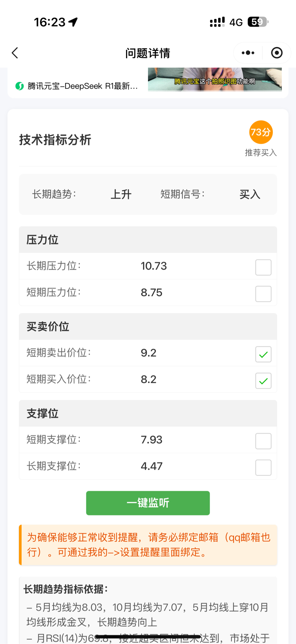The height and width of the screenshot is (644, 296).
Task: Tap the location arrow beside the time
Action: click(73, 22)
